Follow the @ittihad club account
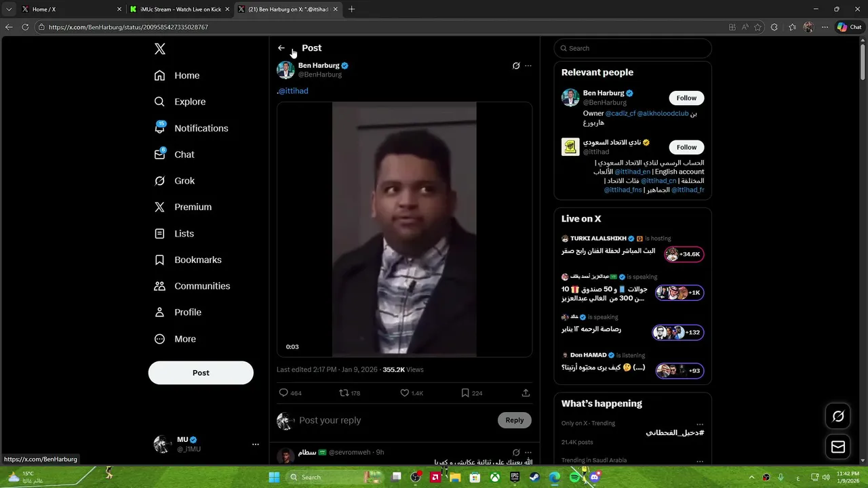The image size is (868, 488). tap(686, 147)
